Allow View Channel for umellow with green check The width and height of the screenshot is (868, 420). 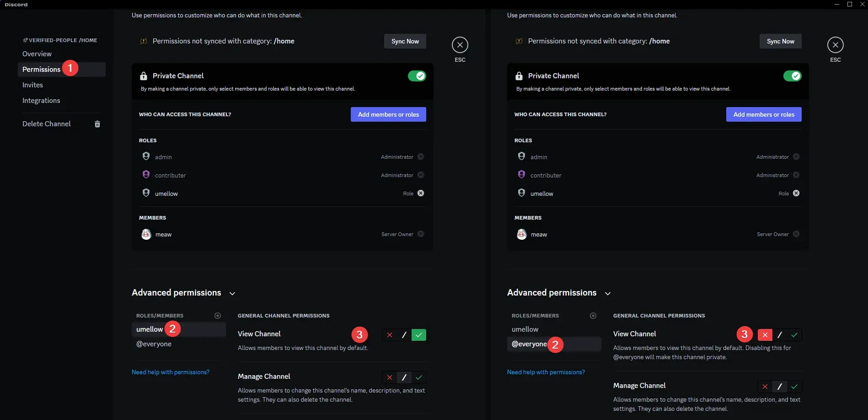(x=419, y=335)
